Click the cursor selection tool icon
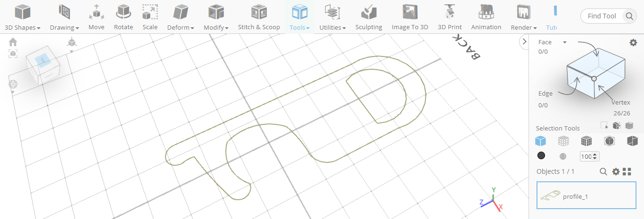Screen dimensions: 644x219 (604, 125)
